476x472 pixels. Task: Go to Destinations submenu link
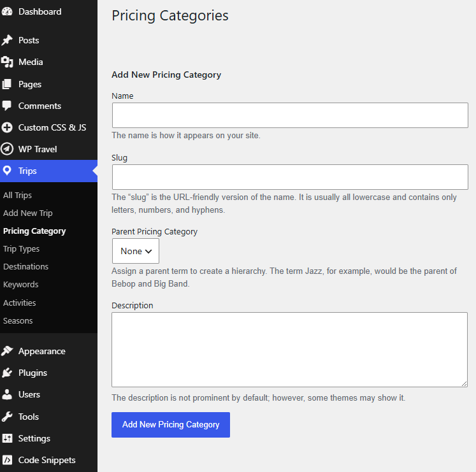click(25, 266)
